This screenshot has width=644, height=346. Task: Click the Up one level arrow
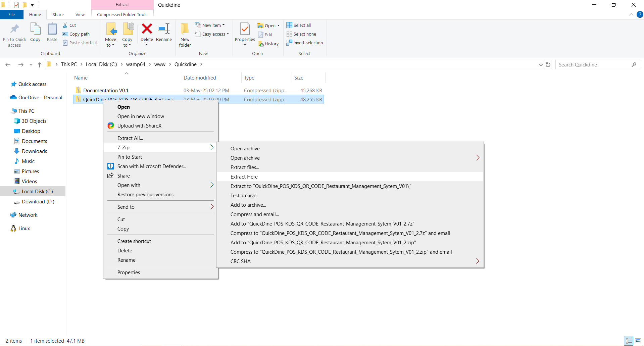[x=40, y=64]
